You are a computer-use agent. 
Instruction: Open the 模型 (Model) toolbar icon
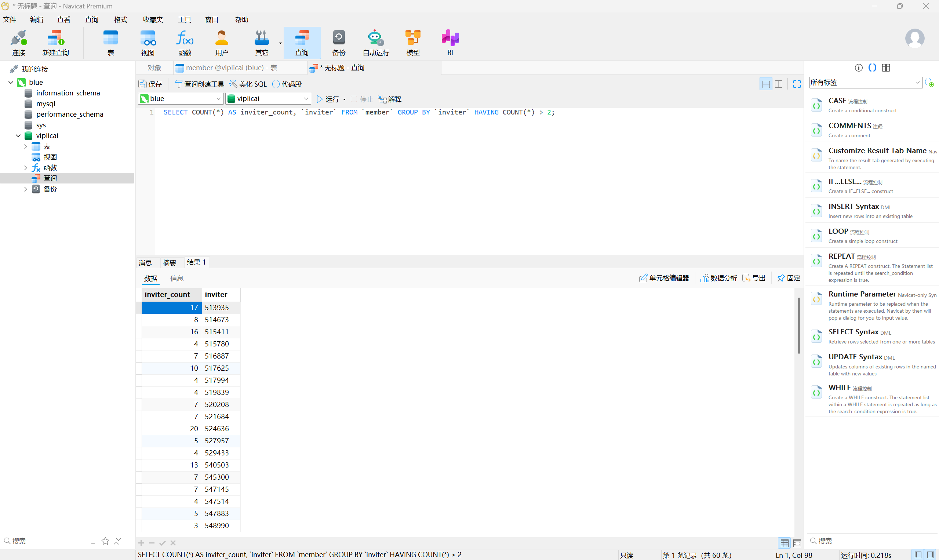click(413, 43)
